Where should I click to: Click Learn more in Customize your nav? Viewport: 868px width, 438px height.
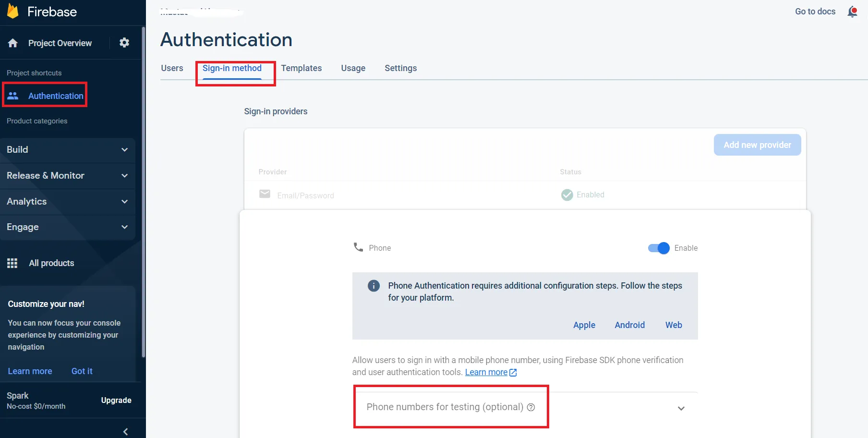tap(30, 371)
